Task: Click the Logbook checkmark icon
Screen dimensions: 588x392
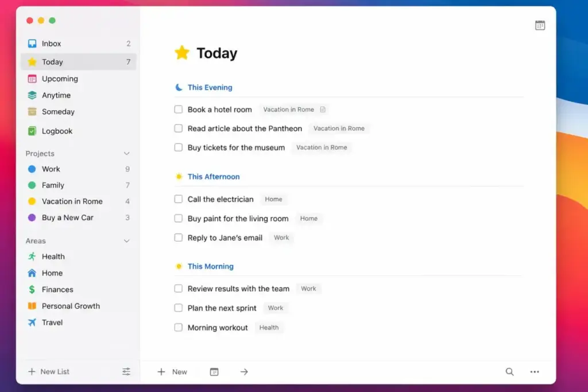Action: [32, 131]
